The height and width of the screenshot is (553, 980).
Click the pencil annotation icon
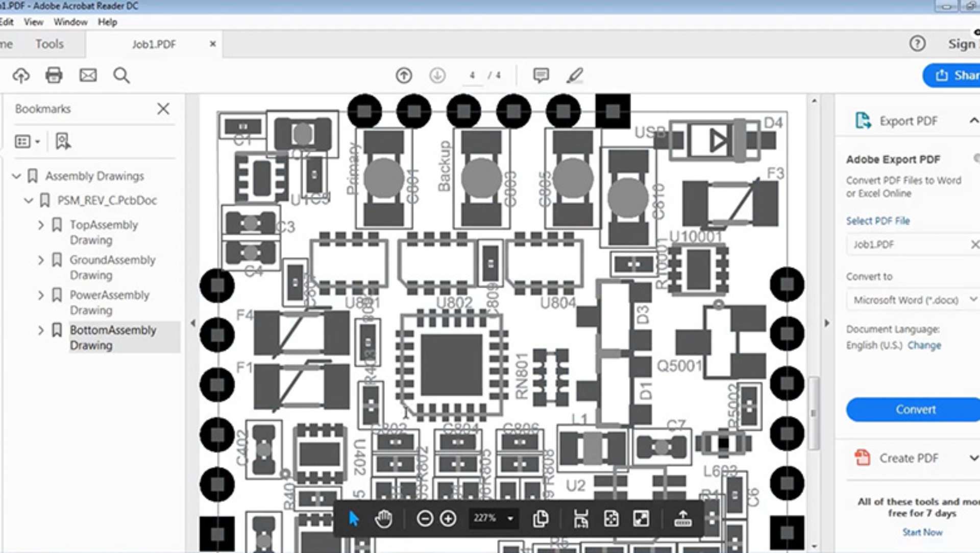574,75
